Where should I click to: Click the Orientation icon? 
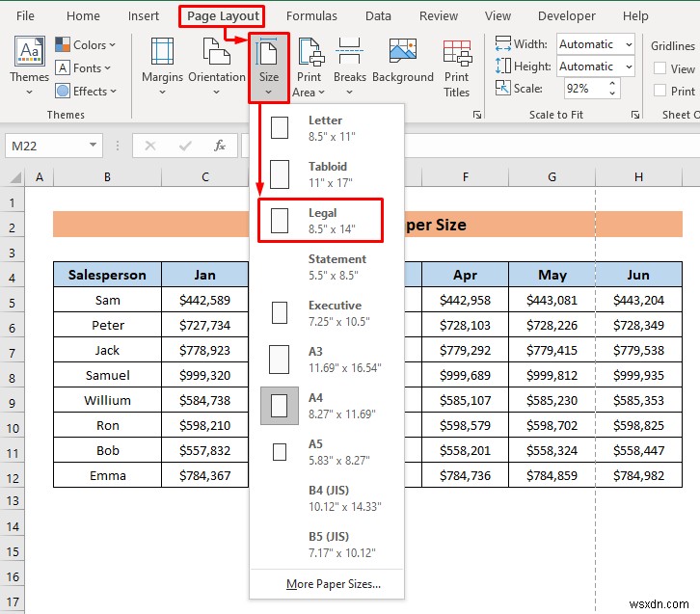[x=217, y=51]
